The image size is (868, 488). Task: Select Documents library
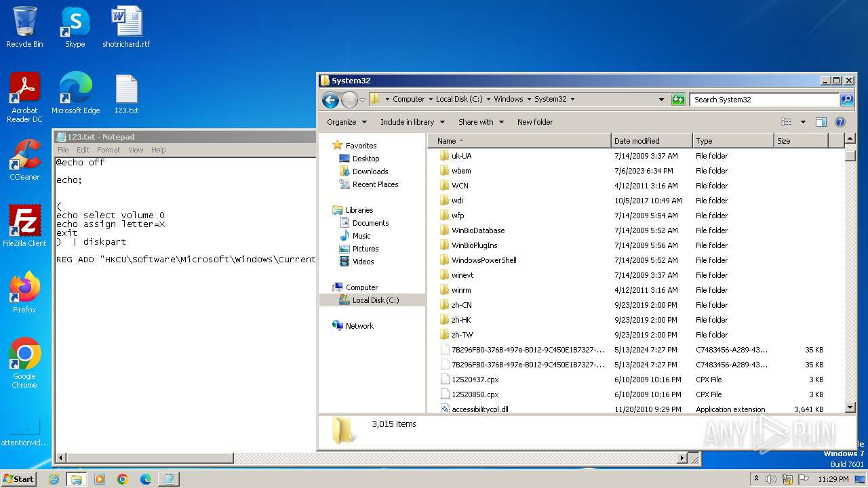tap(370, 223)
